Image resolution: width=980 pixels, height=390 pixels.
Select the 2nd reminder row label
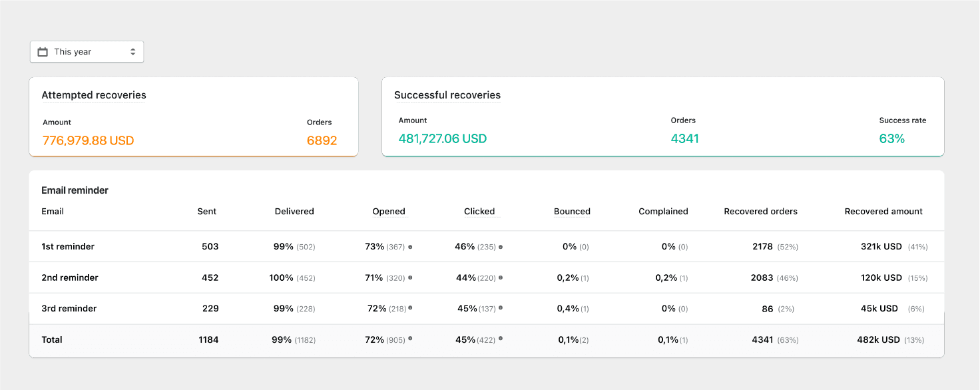click(70, 278)
